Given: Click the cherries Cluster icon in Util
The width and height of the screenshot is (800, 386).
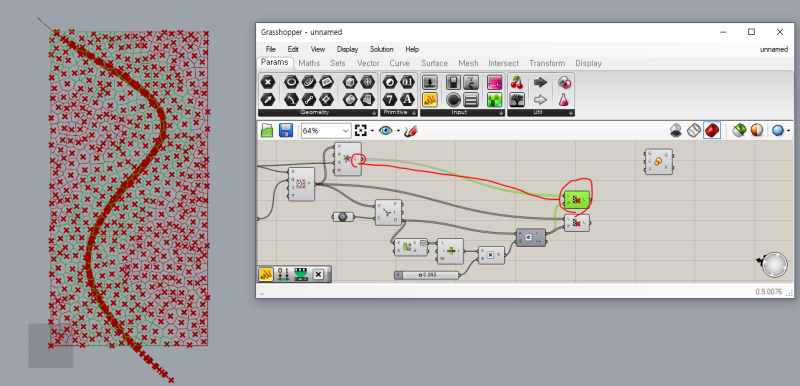Looking at the screenshot, I should pyautogui.click(x=517, y=82).
